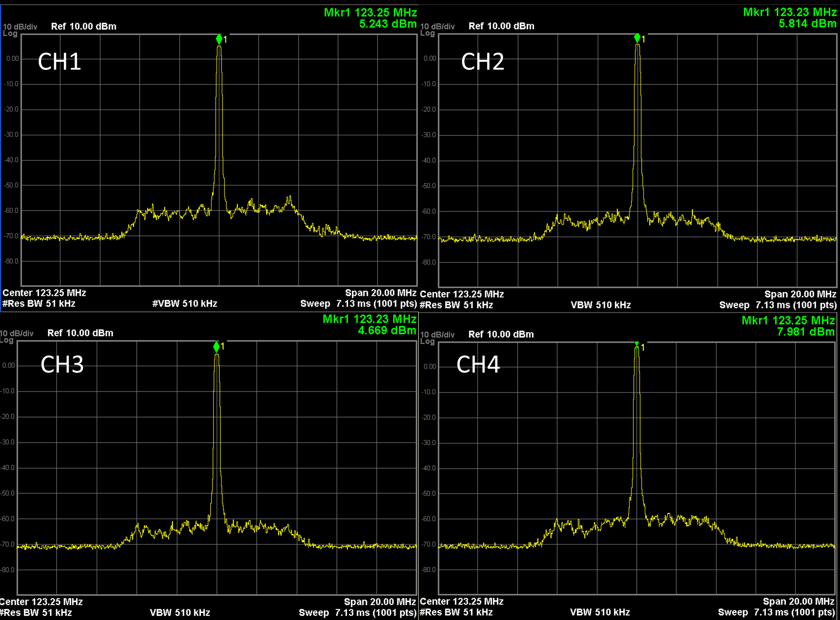840x620 pixels.
Task: Click CH1 Ref 10.00 dBm setting
Action: pos(84,26)
